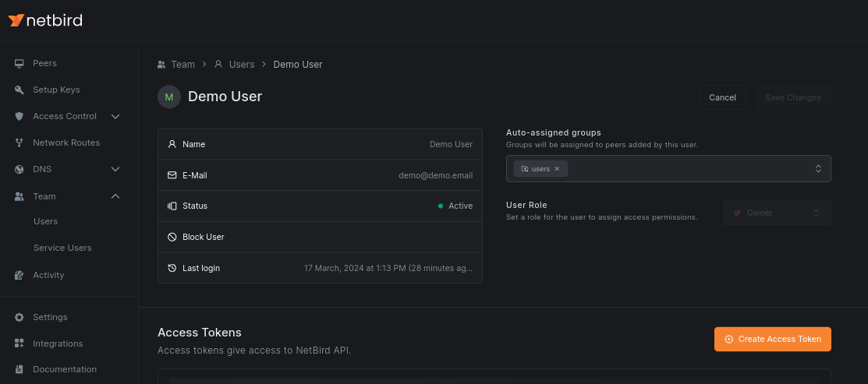Select Users under Team menu
Viewport: 868px width, 384px height.
click(x=45, y=221)
